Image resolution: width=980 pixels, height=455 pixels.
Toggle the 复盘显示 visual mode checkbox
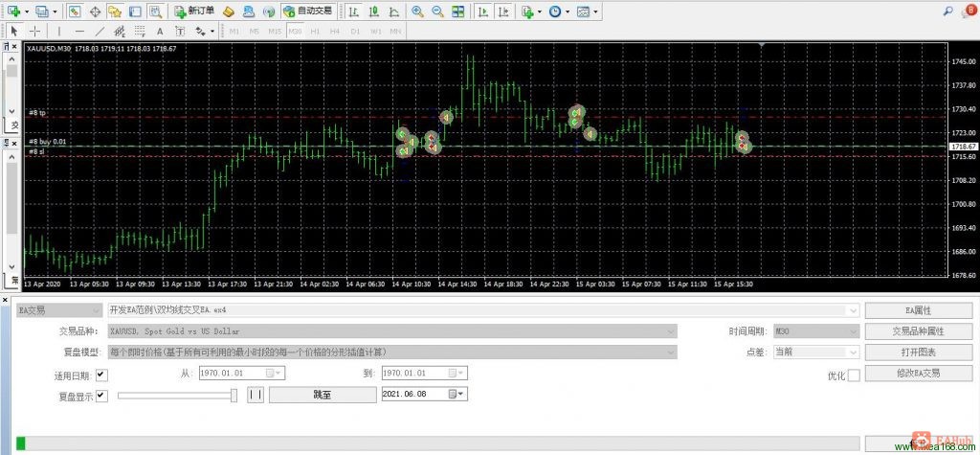[x=101, y=396]
